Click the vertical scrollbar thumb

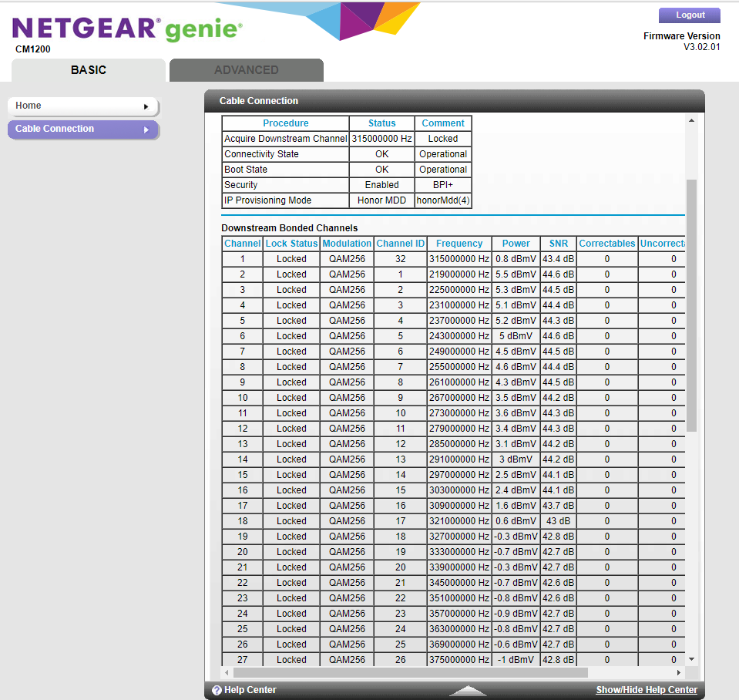pos(691,305)
